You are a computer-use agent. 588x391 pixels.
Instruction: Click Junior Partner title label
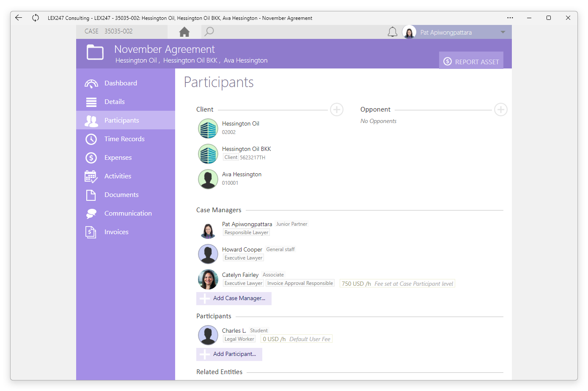[292, 224]
